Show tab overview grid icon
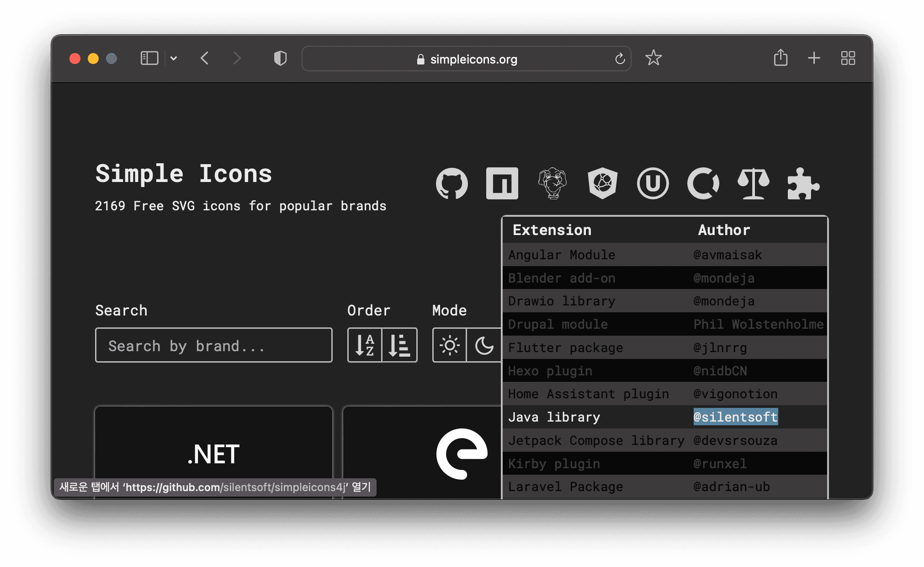This screenshot has height=567, width=924. [x=848, y=58]
